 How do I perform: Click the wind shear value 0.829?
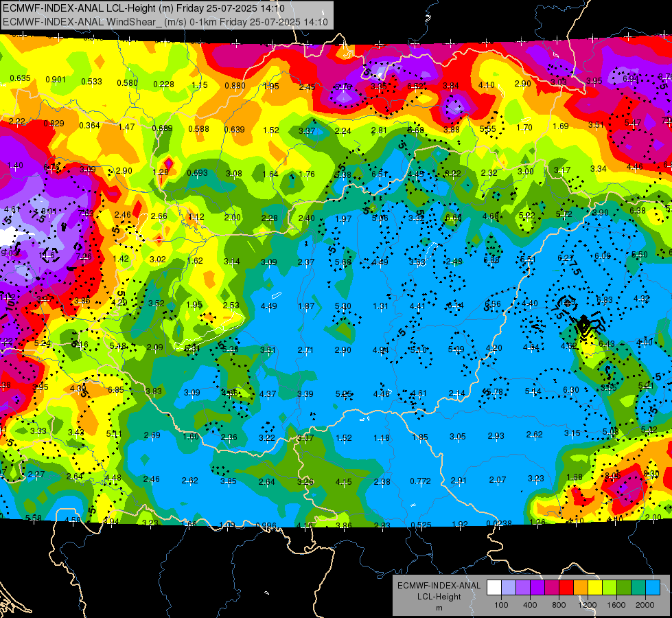pyautogui.click(x=54, y=124)
